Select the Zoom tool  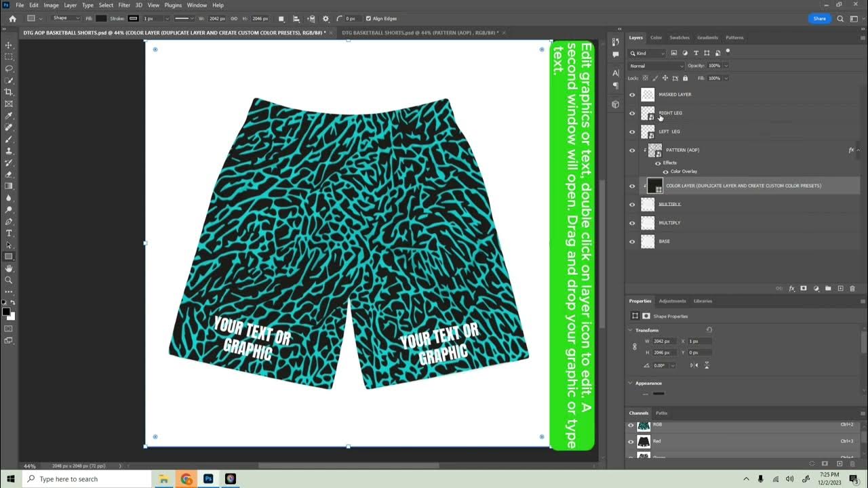(9, 280)
